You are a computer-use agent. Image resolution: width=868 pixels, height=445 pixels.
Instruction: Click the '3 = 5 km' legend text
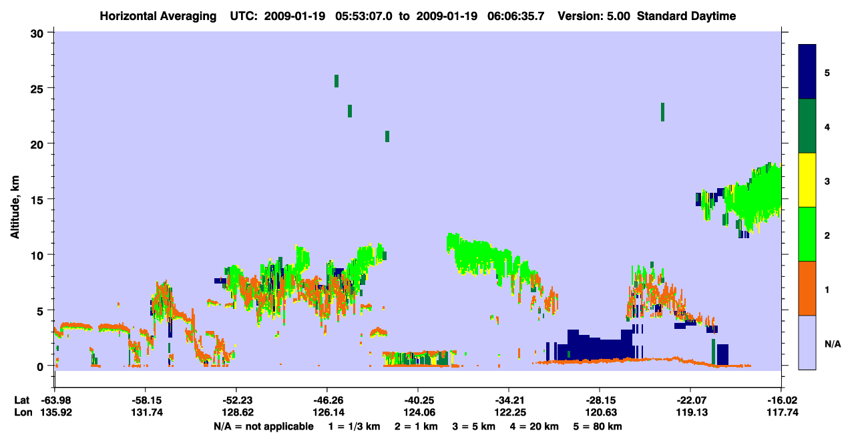[474, 426]
